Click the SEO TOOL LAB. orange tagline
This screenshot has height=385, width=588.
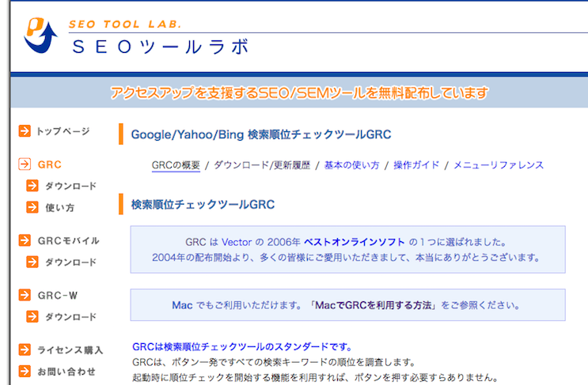tap(125, 25)
